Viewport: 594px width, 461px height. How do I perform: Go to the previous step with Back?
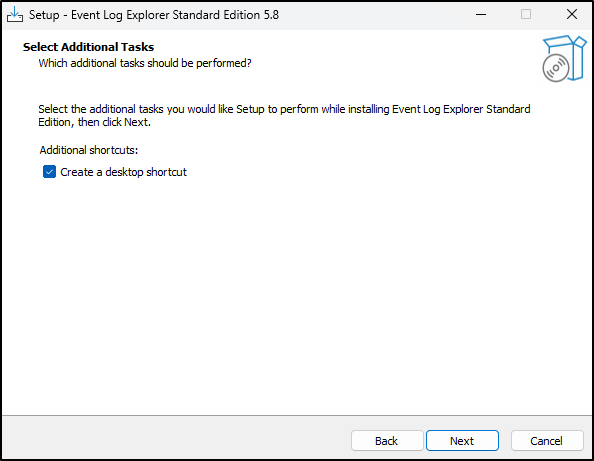[387, 441]
